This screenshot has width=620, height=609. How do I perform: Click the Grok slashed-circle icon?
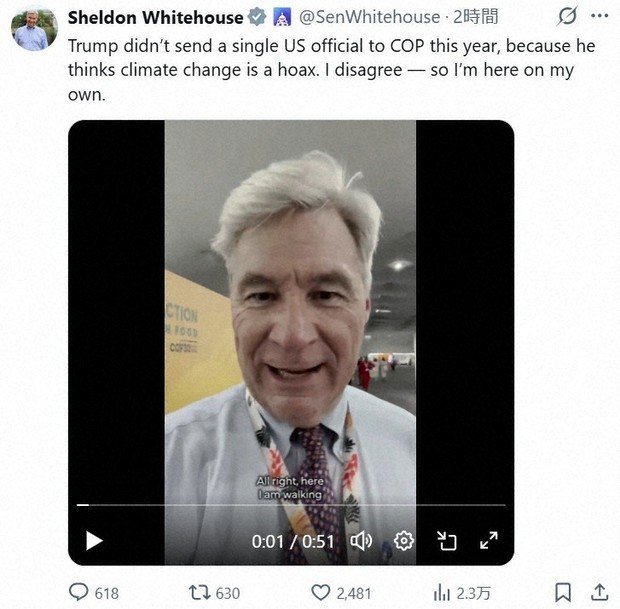click(x=568, y=16)
